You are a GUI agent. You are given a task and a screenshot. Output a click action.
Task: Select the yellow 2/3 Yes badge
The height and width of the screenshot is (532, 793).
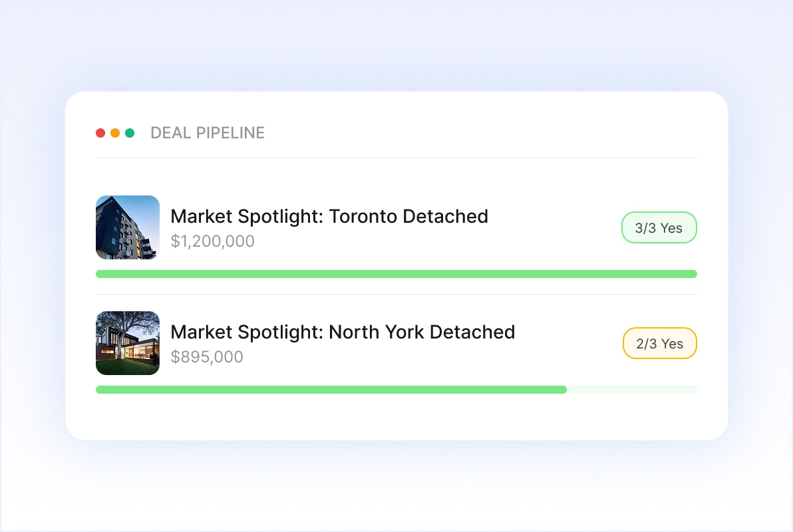pyautogui.click(x=659, y=343)
